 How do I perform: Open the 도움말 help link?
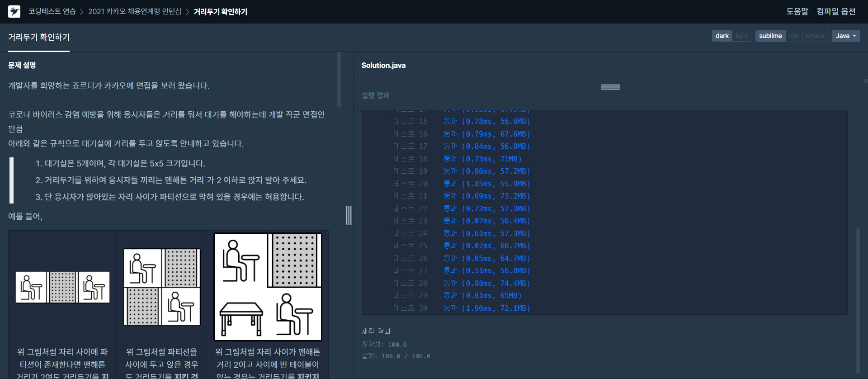click(x=797, y=11)
